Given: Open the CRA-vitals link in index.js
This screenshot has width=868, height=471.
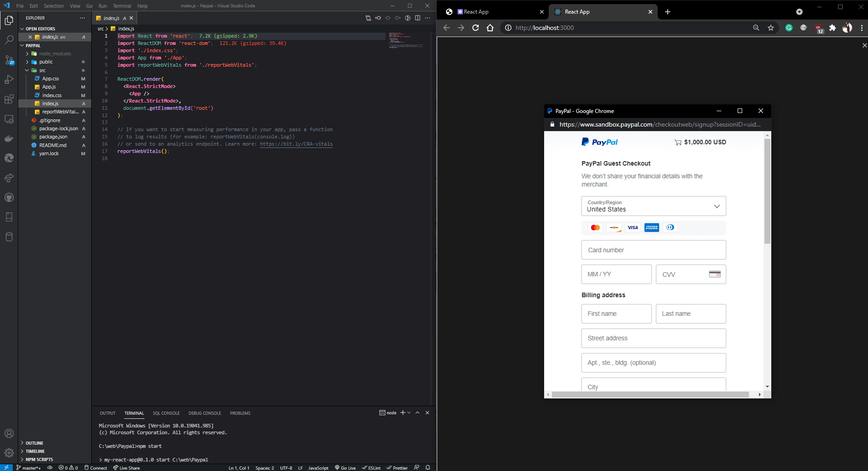Looking at the screenshot, I should tap(296, 144).
